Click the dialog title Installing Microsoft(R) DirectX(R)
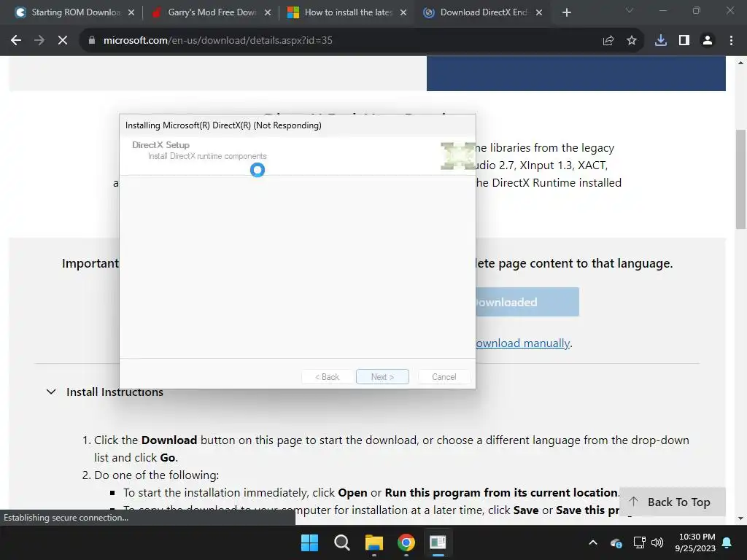747x560 pixels. pos(223,125)
